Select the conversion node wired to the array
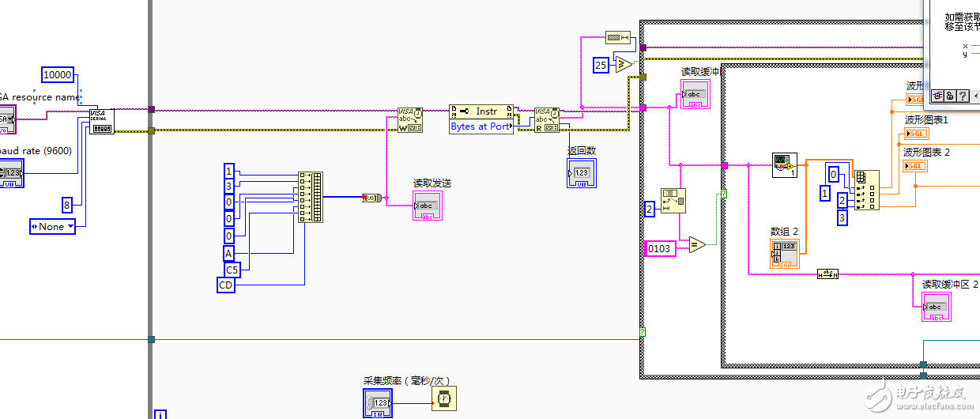The width and height of the screenshot is (980, 419). click(785, 165)
